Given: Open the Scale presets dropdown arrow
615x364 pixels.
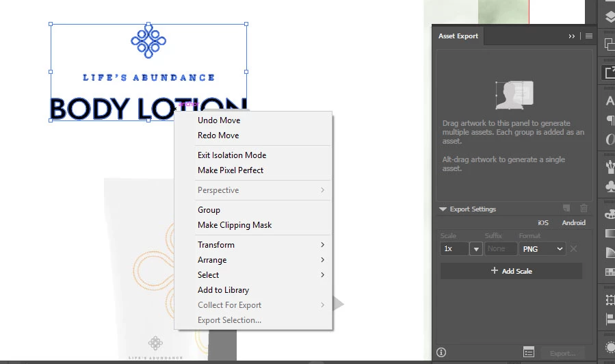Looking at the screenshot, I should coord(475,248).
